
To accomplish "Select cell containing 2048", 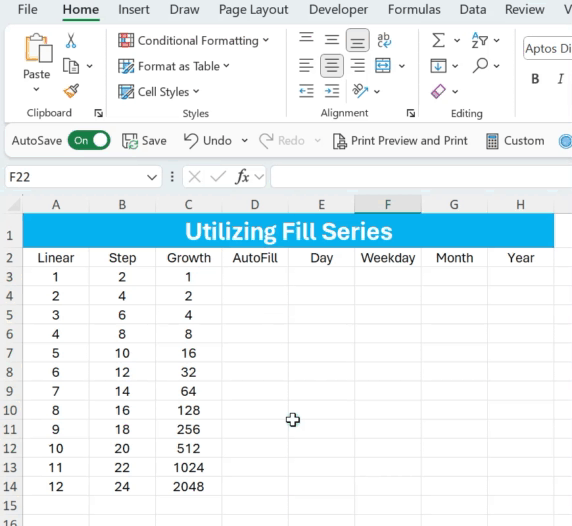I will pyautogui.click(x=188, y=486).
